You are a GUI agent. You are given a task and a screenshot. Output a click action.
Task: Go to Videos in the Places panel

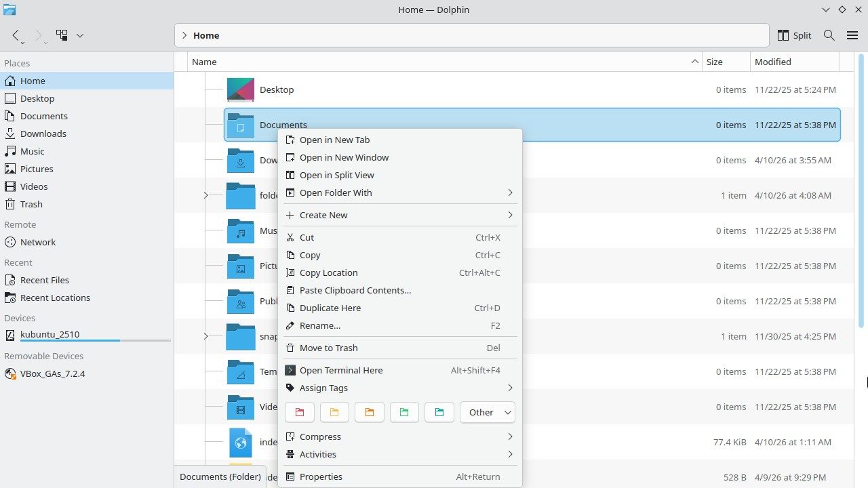(x=87, y=186)
